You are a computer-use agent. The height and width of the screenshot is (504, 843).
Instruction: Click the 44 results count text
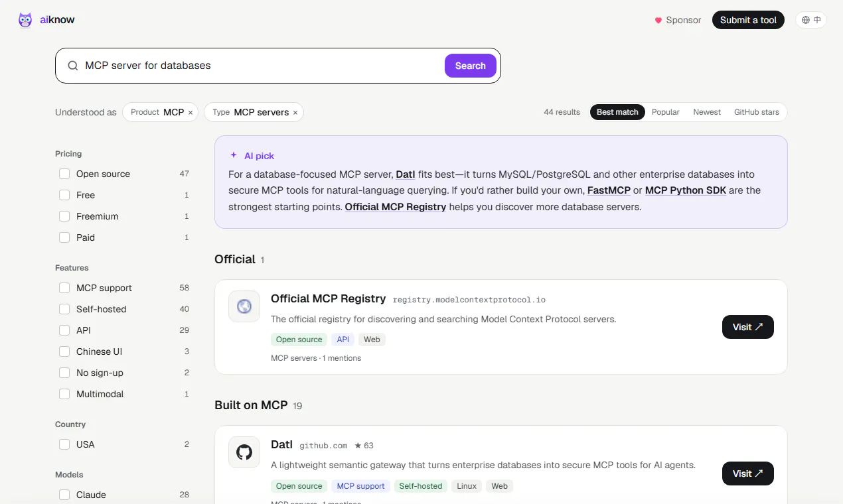coord(562,112)
